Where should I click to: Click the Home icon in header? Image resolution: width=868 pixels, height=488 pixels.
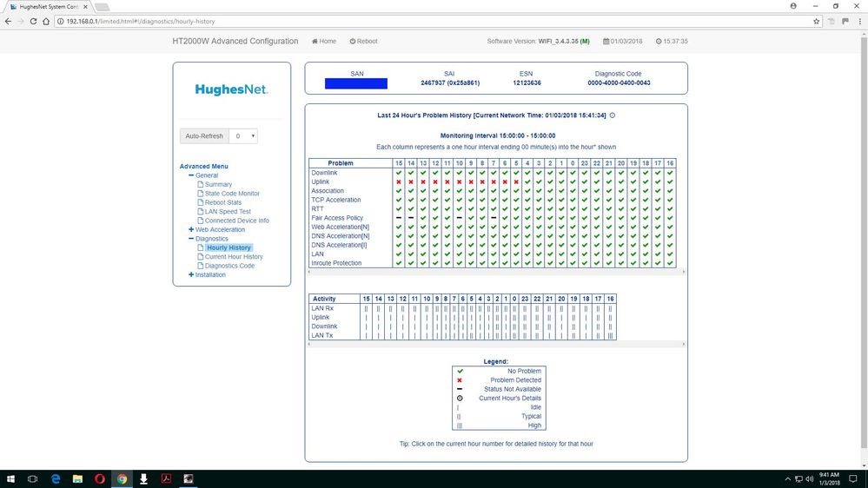click(x=315, y=41)
